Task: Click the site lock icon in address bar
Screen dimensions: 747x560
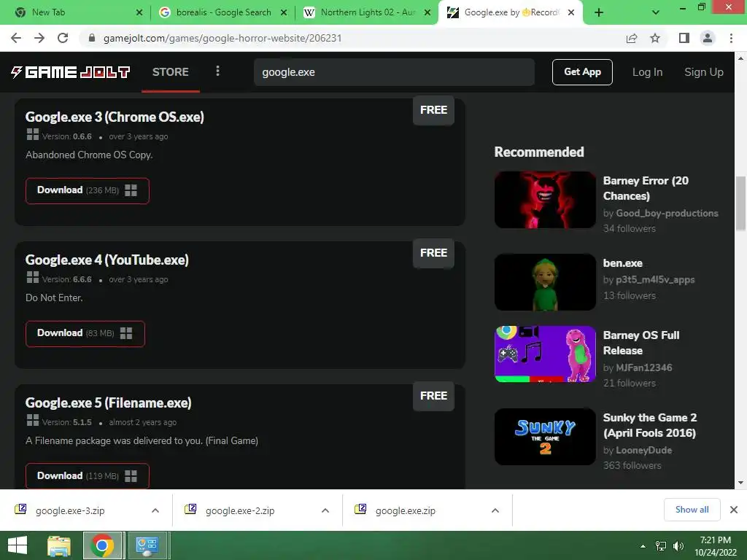Action: [x=92, y=38]
